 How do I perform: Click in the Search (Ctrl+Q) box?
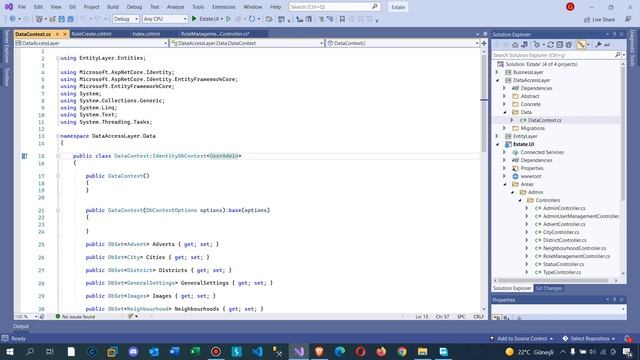[334, 7]
